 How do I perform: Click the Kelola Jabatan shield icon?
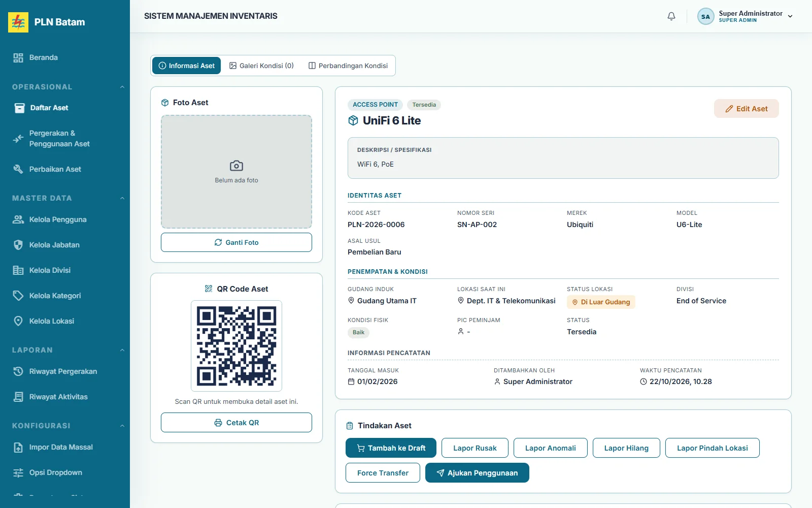click(18, 245)
